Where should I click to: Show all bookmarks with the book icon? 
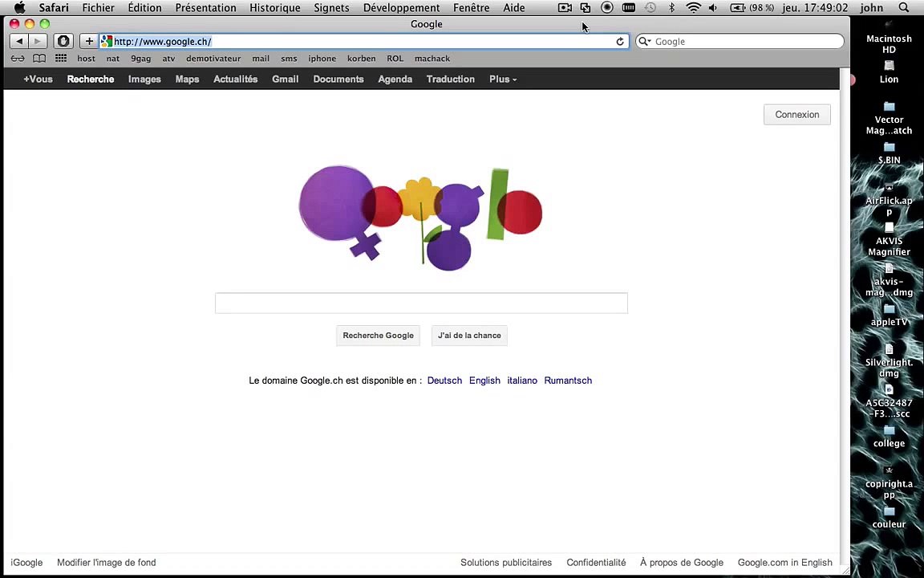(x=38, y=59)
